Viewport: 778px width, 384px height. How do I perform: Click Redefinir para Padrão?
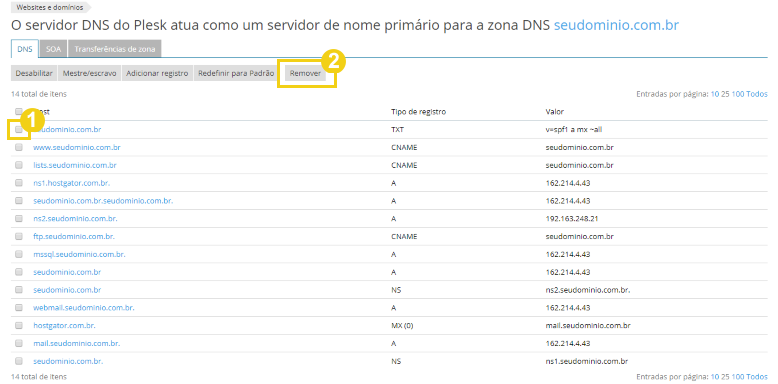[236, 73]
